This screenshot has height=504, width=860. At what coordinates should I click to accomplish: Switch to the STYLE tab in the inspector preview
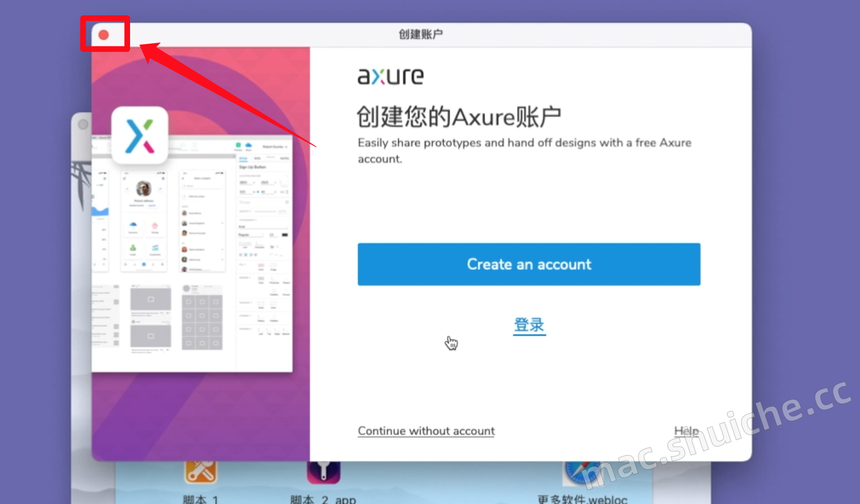[243, 158]
